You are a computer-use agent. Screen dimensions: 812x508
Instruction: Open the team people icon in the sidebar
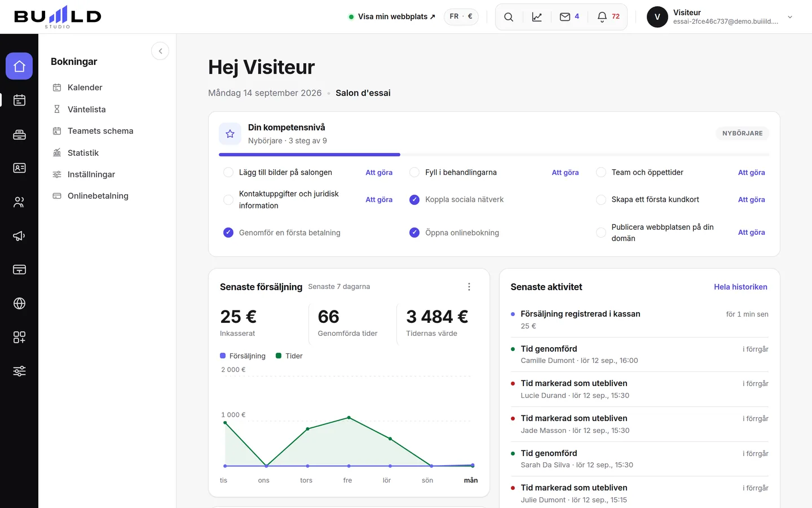tap(19, 202)
